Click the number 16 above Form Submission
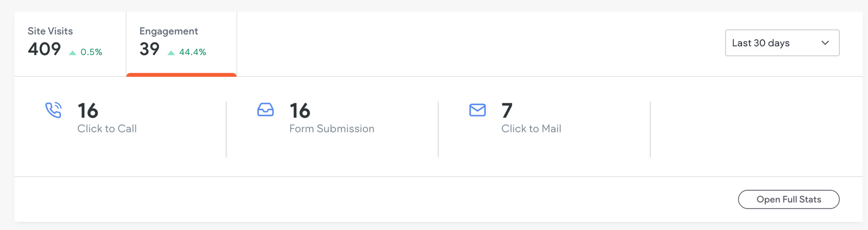 point(300,111)
